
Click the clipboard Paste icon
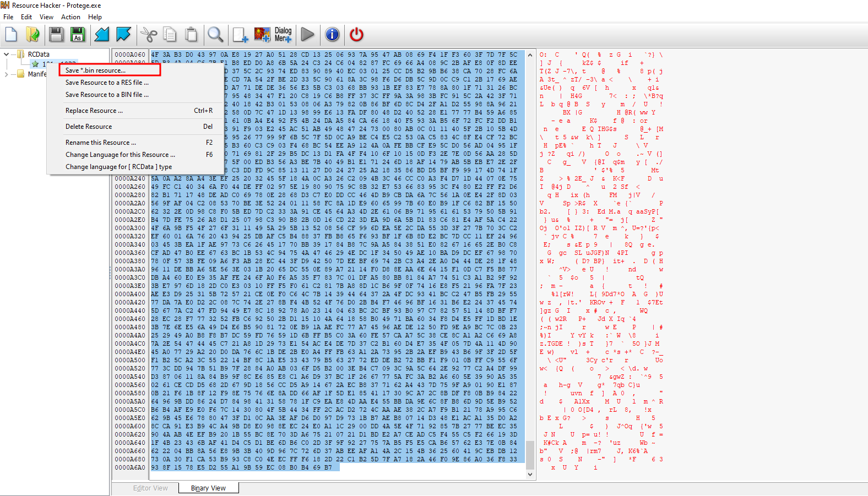click(191, 35)
